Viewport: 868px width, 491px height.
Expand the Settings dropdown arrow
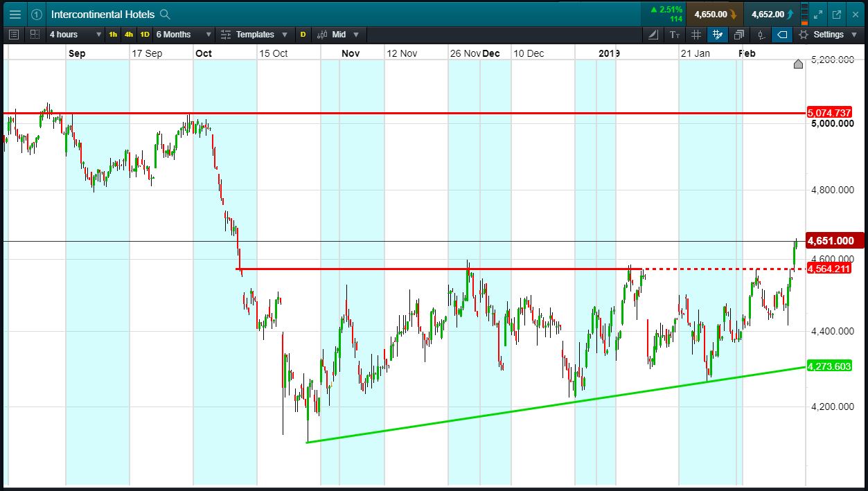pos(853,35)
